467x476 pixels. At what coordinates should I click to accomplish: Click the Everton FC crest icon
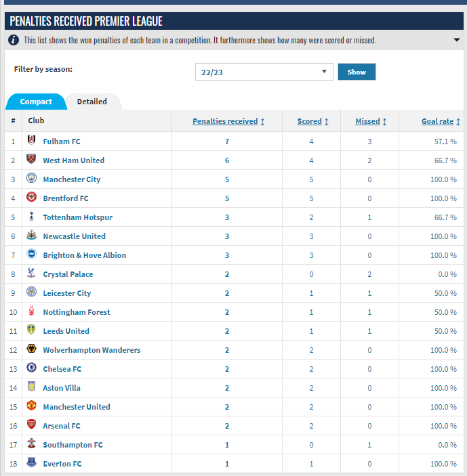tap(31, 462)
